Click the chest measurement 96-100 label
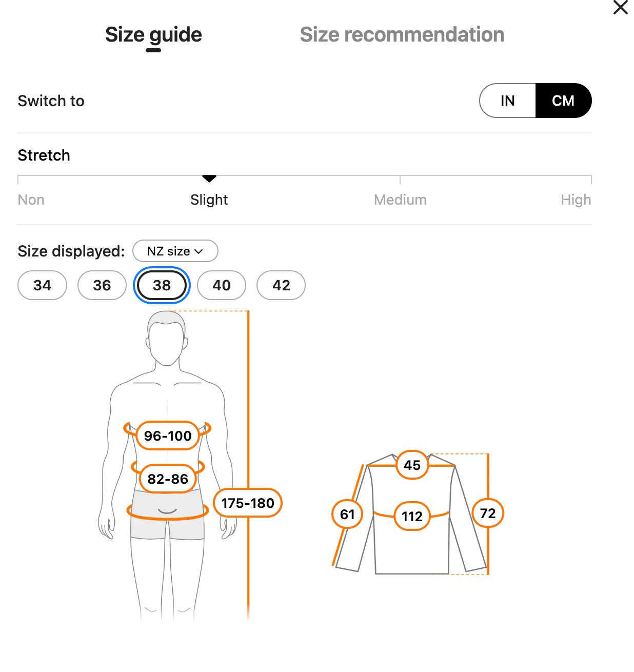Screen dimensions: 634x672 (x=168, y=436)
